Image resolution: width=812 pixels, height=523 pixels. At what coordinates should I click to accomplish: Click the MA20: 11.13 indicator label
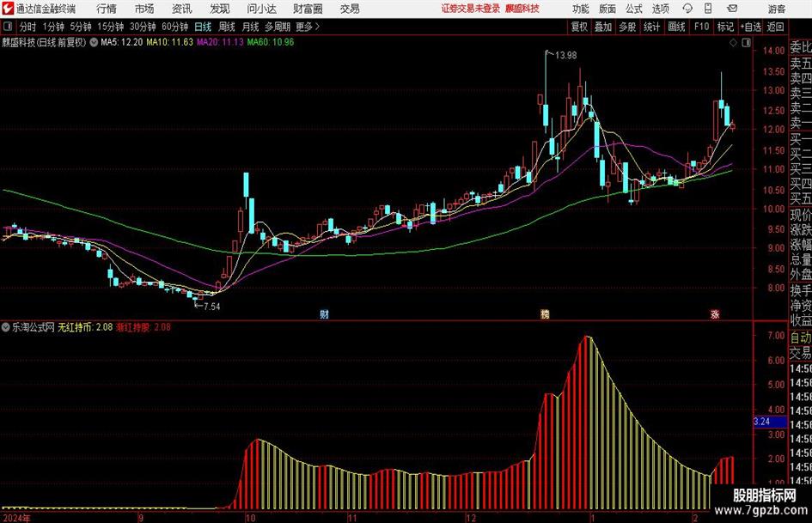[220, 42]
